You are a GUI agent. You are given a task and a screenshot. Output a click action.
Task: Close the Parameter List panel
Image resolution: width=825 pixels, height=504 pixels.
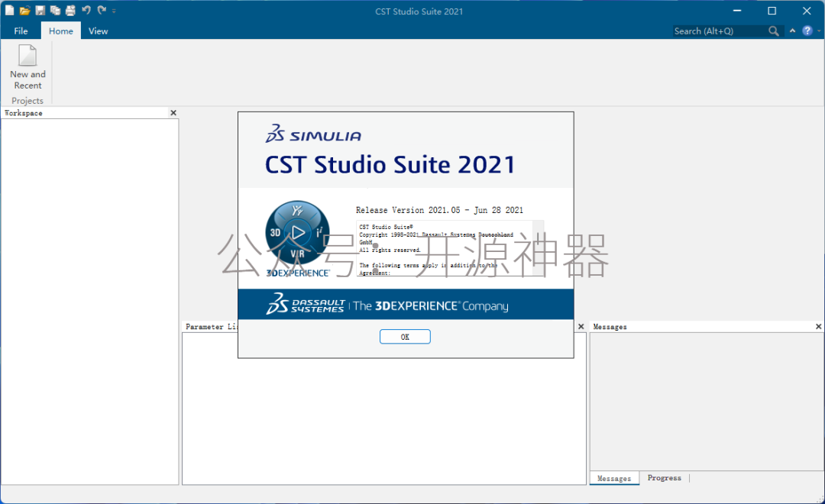581,327
